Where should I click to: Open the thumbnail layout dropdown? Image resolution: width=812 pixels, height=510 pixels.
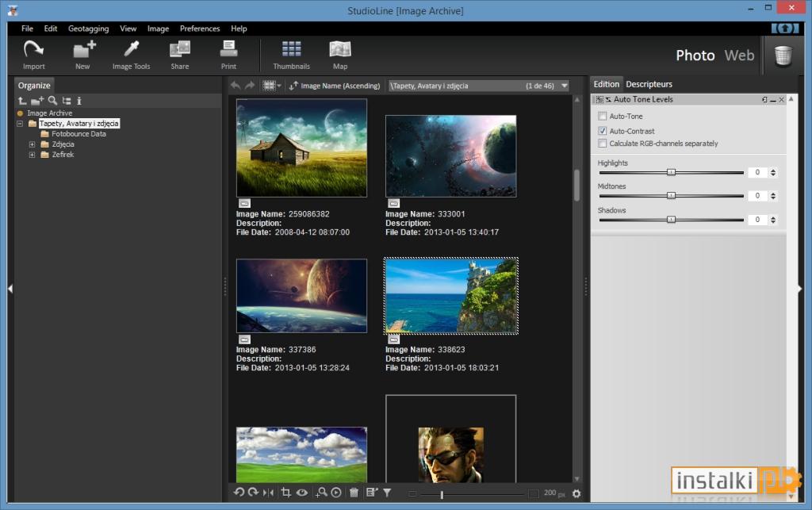(x=272, y=86)
